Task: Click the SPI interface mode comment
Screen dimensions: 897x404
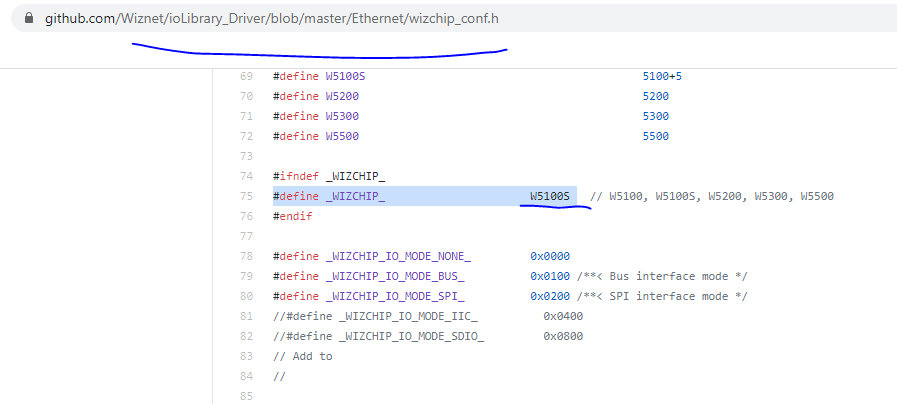Action: [662, 296]
